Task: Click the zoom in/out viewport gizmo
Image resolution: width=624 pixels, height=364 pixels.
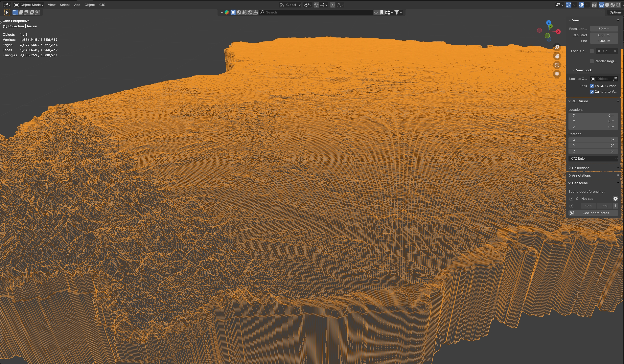Action: (x=557, y=47)
